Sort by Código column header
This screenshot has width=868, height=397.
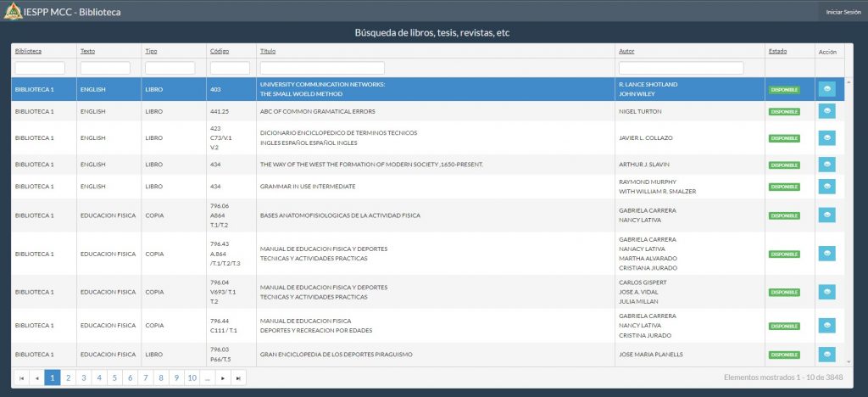(x=220, y=51)
